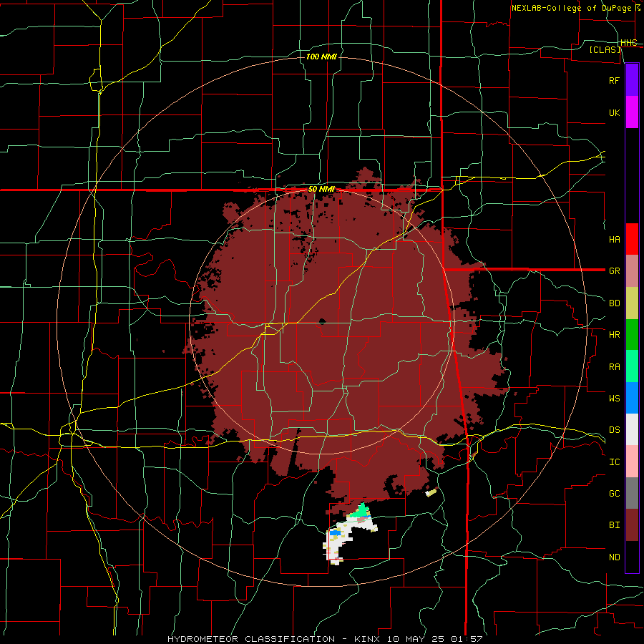
Task: Click the HA legend label
Action: (x=614, y=239)
